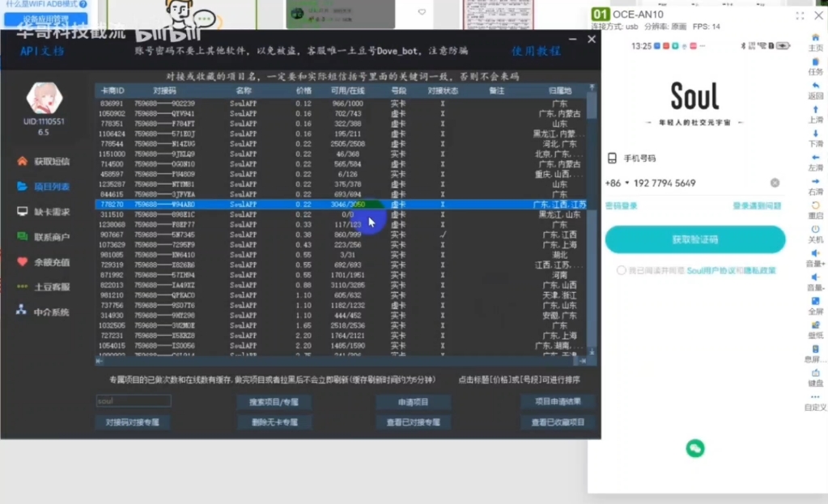This screenshot has height=504, width=828.
Task: Open 缺卡需求 sidebar item
Action: coord(43,212)
